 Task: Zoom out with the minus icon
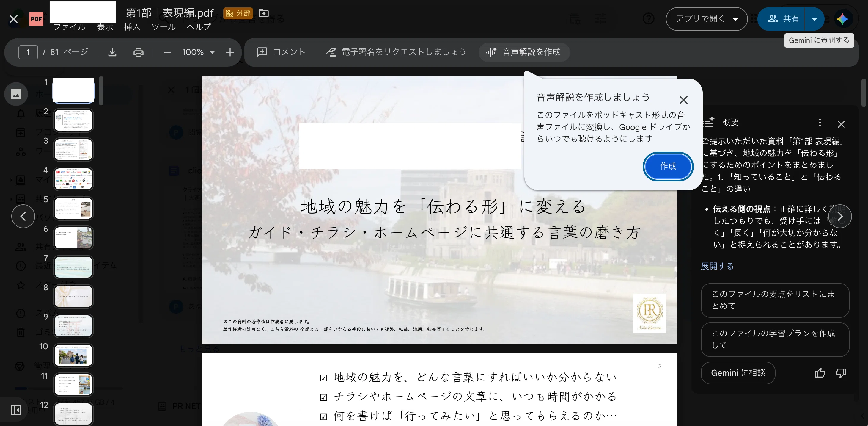pos(167,52)
